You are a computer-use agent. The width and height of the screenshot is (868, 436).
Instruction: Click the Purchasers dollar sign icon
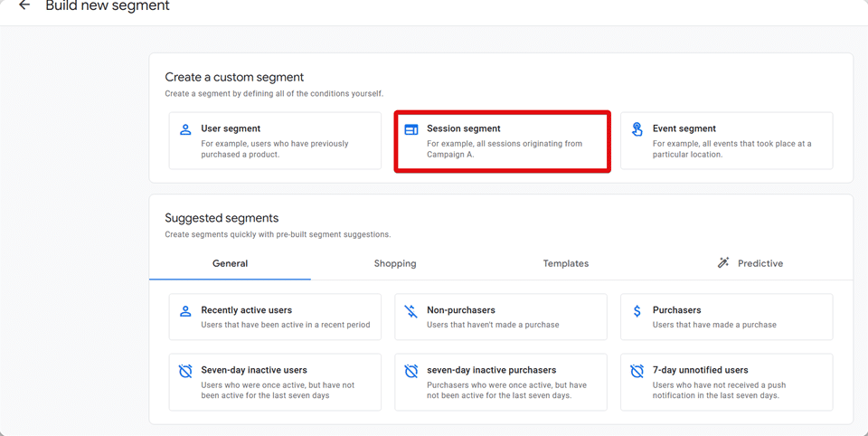tap(637, 311)
